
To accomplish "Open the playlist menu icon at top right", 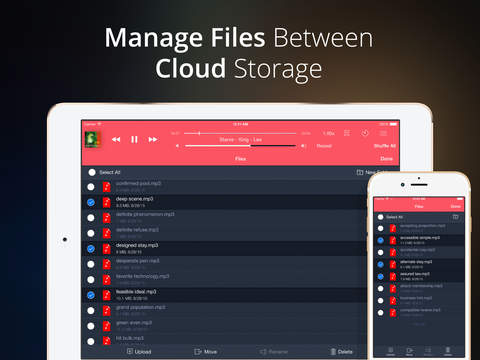I will (x=383, y=133).
